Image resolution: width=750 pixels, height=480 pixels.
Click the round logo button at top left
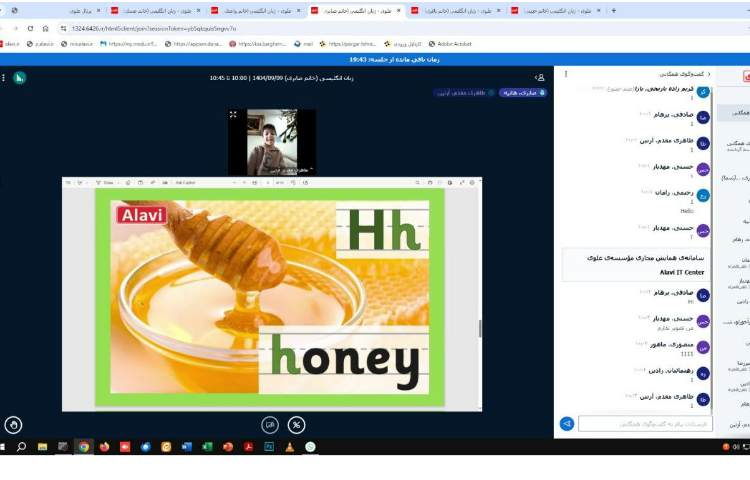point(19,77)
